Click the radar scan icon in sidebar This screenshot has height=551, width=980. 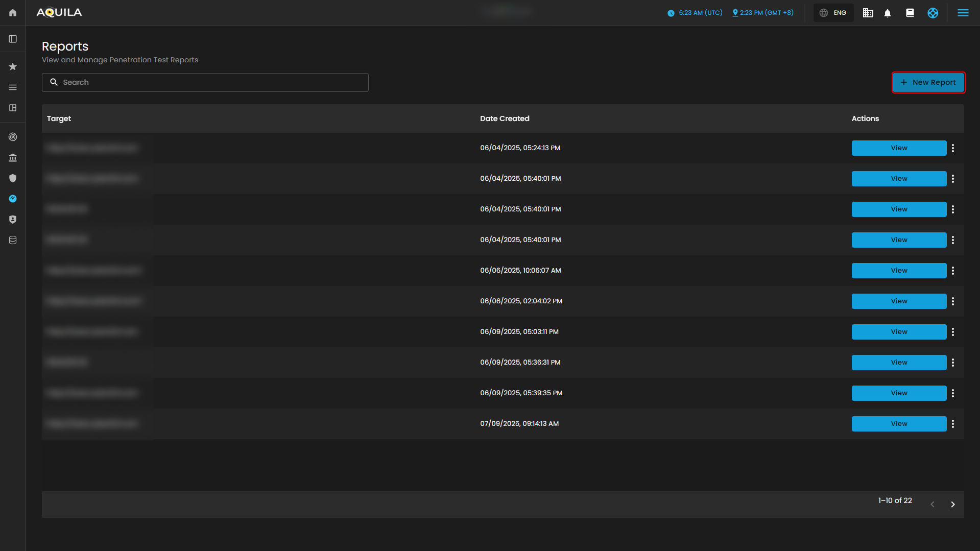[x=13, y=137]
